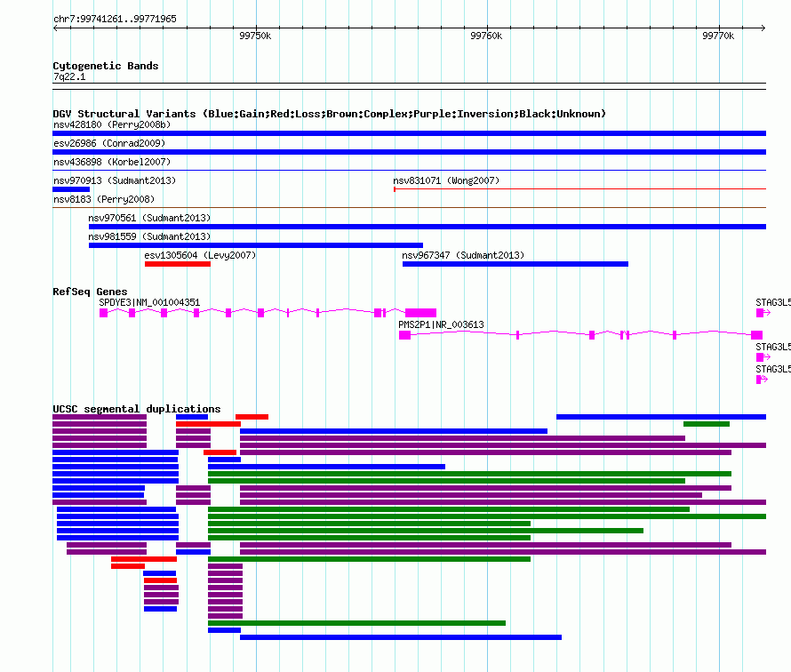Click the blue bar under nsv981559
The width and height of the screenshot is (791, 672).
coord(256,245)
